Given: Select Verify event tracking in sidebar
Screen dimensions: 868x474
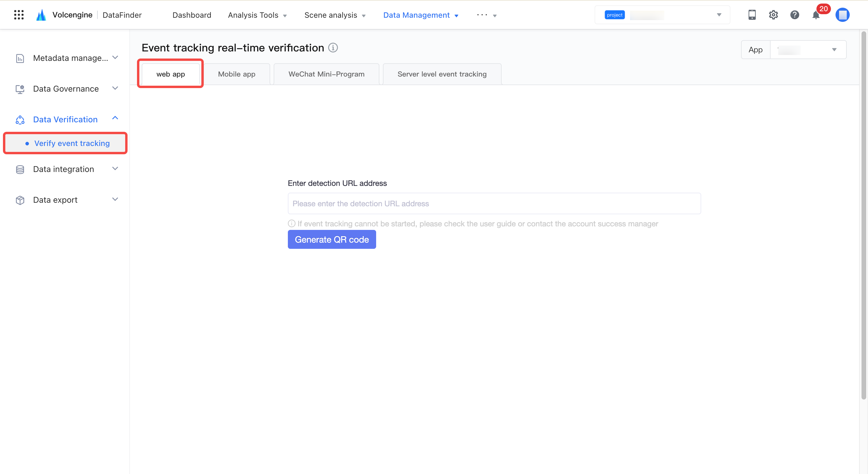Looking at the screenshot, I should tap(65, 143).
